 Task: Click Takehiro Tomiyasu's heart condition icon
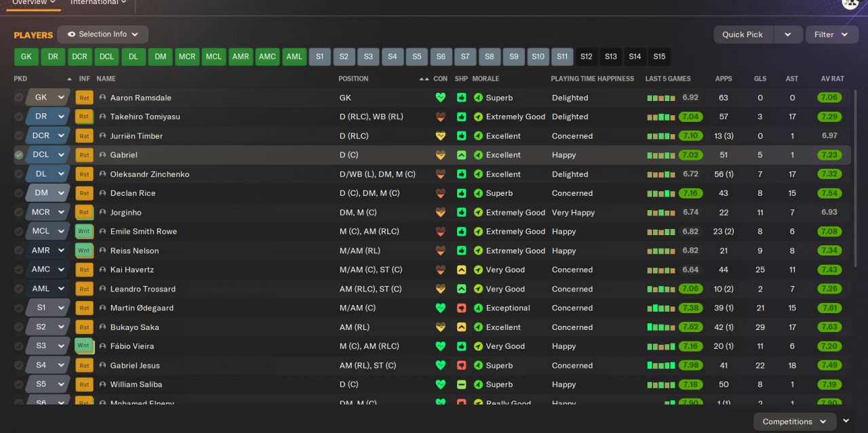[x=441, y=117]
